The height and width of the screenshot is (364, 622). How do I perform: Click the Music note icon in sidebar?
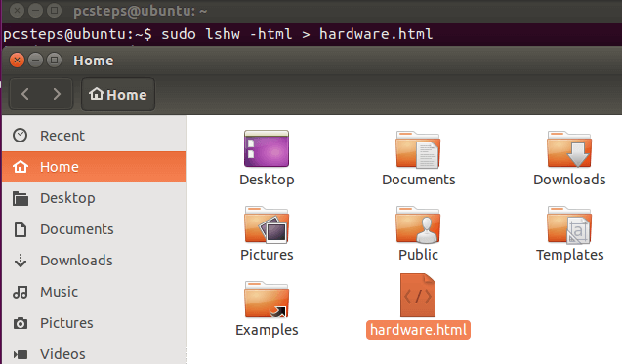[x=21, y=292]
